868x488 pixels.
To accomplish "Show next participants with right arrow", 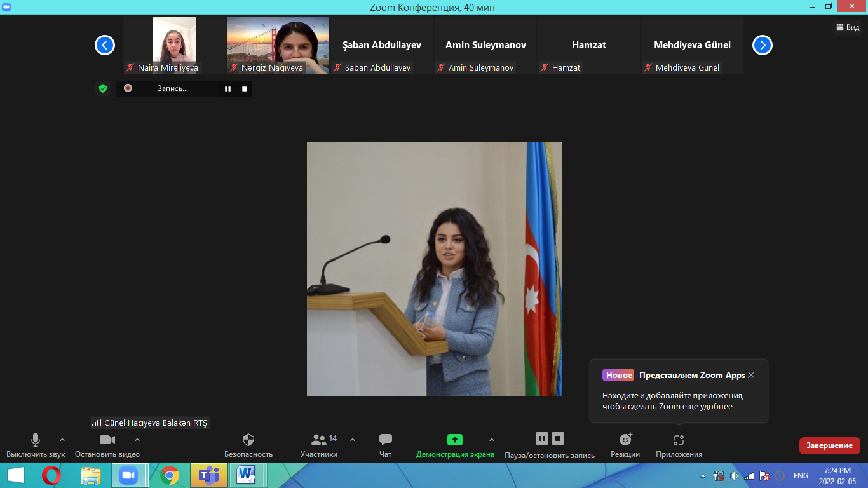I will pyautogui.click(x=762, y=45).
